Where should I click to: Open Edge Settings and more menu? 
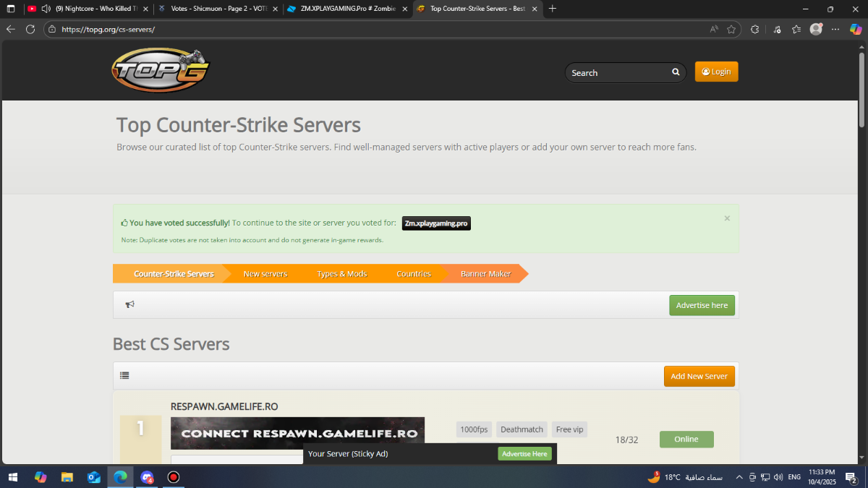[x=835, y=30]
